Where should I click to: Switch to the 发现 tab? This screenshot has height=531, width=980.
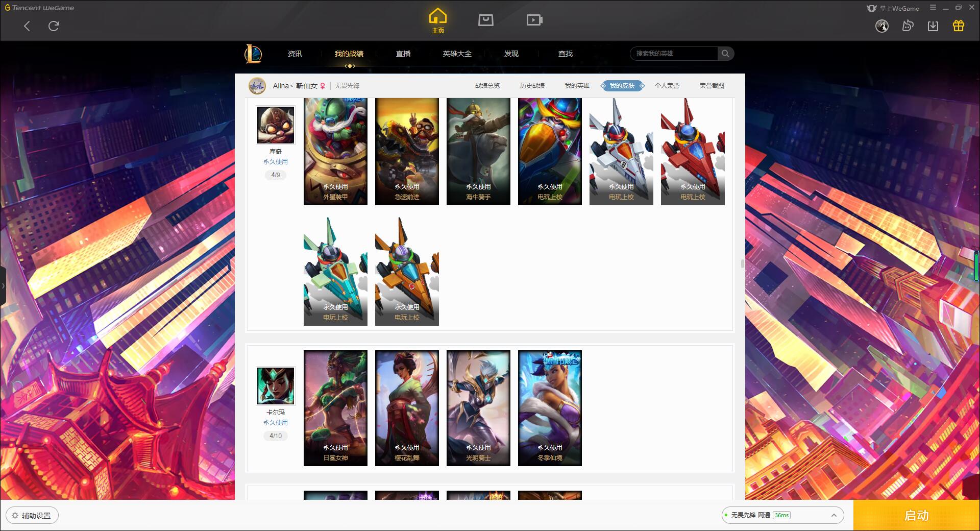[511, 54]
